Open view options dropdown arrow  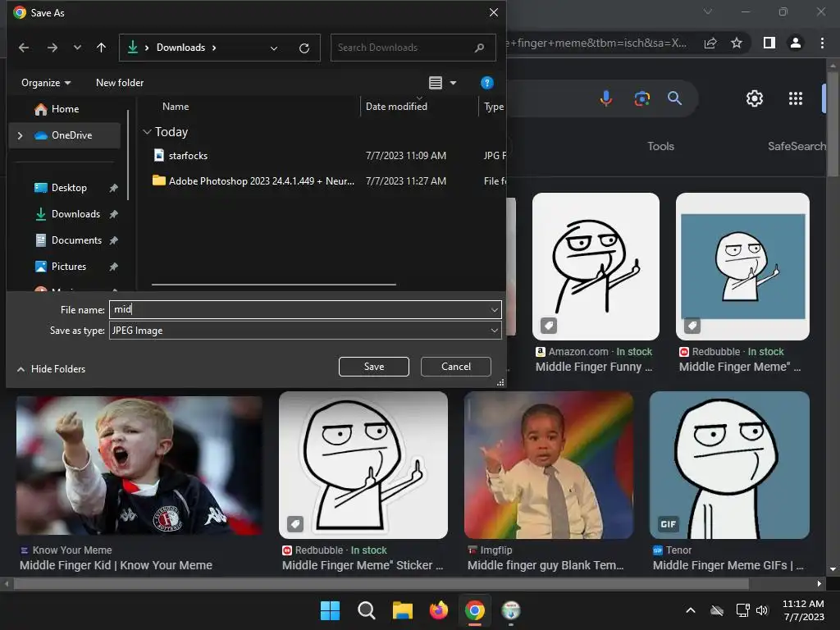tap(453, 83)
